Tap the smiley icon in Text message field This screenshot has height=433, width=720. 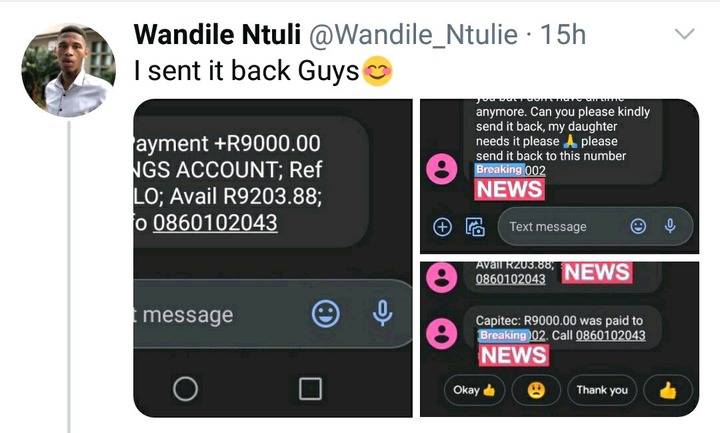point(638,226)
